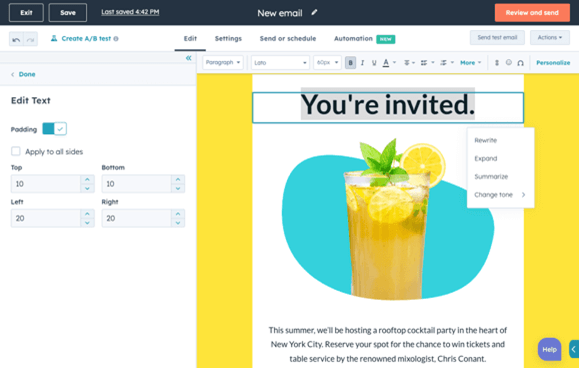The width and height of the screenshot is (579, 368).
Task: Click the Create A/B test link
Action: click(86, 38)
